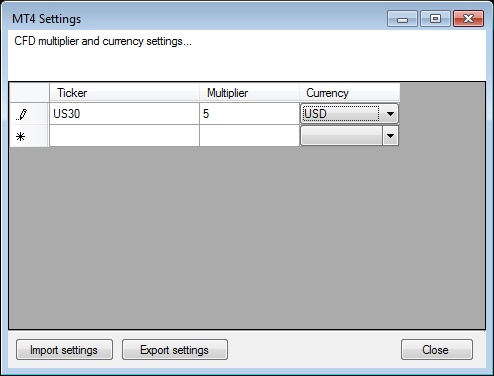The height and width of the screenshot is (376, 494).
Task: Click the top-left select-all grid corner cell
Action: coord(29,93)
